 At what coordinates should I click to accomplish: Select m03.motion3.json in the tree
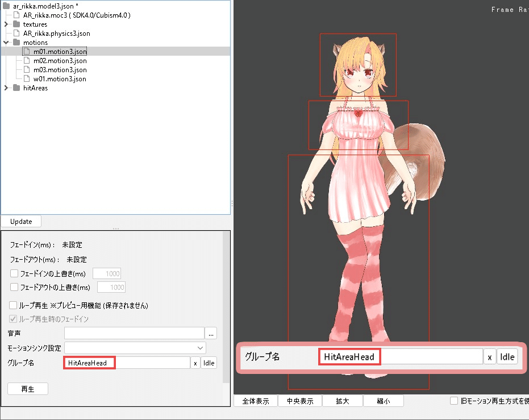pyautogui.click(x=60, y=69)
